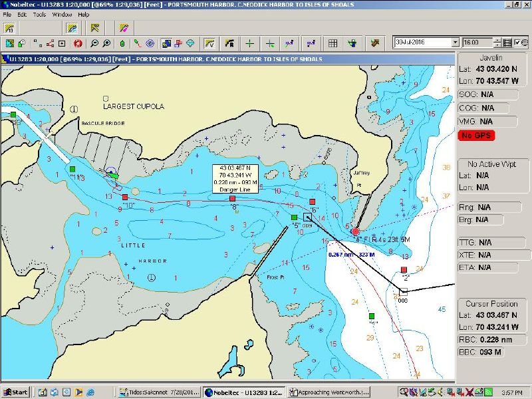Click the time field showing 16:00

(477, 43)
